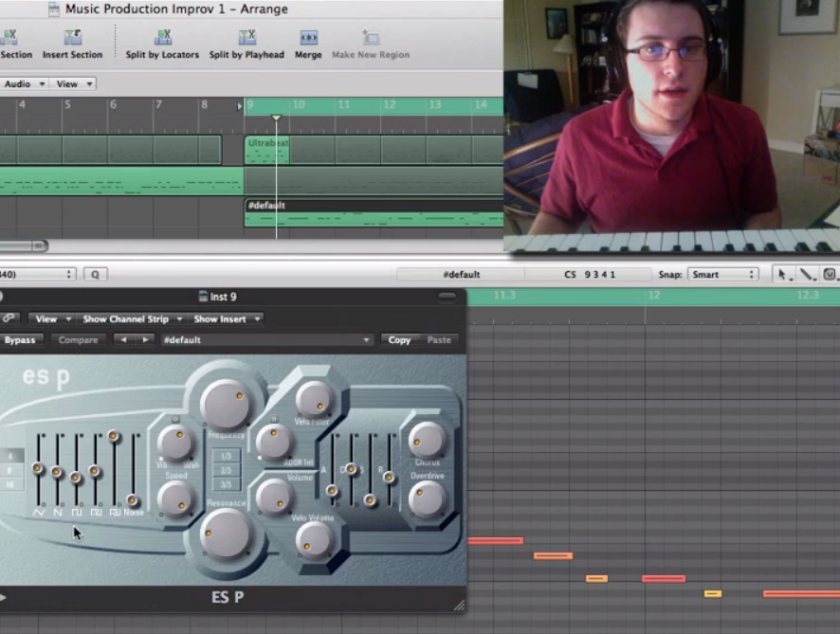Viewport: 840px width, 634px height.
Task: Click the triangle wave level slider handle
Action: coord(38,468)
